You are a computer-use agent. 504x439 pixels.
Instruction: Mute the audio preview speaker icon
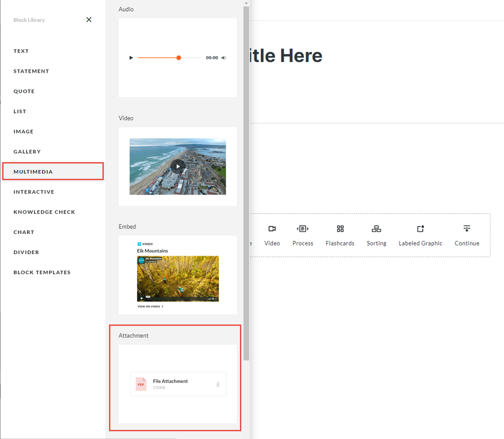(x=223, y=58)
